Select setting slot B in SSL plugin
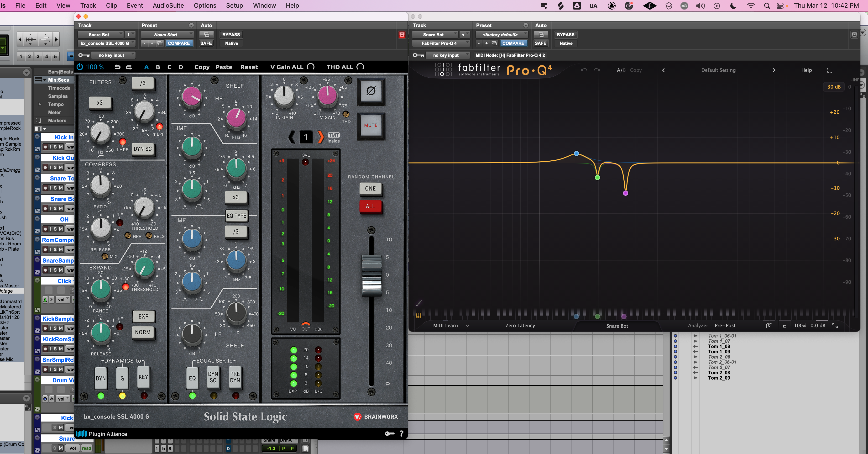Image resolution: width=868 pixels, height=454 pixels. 158,67
